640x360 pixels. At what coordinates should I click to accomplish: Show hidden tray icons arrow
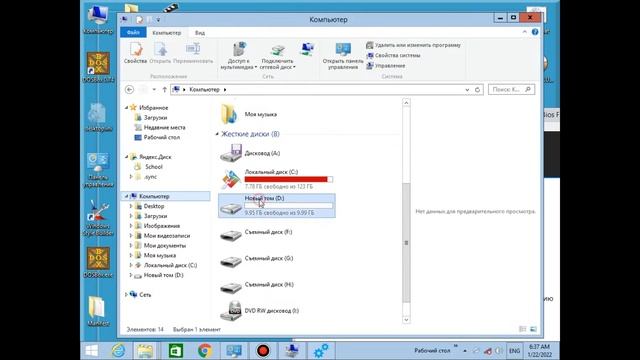click(464, 351)
